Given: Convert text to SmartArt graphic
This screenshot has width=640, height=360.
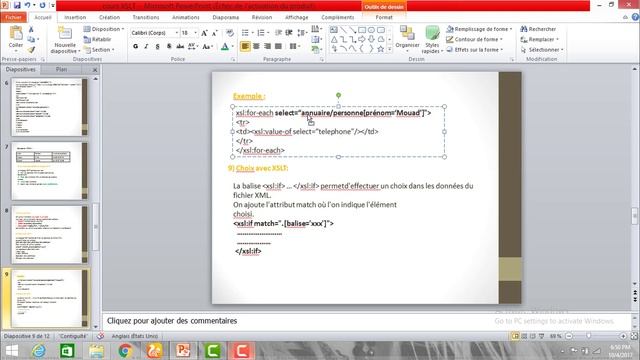Looking at the screenshot, I should click(x=316, y=49).
